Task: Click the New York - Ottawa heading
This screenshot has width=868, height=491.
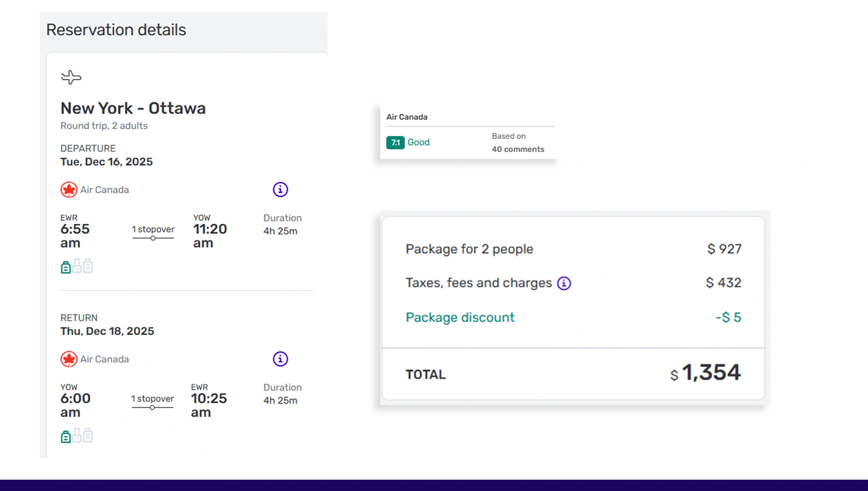Action: [133, 108]
